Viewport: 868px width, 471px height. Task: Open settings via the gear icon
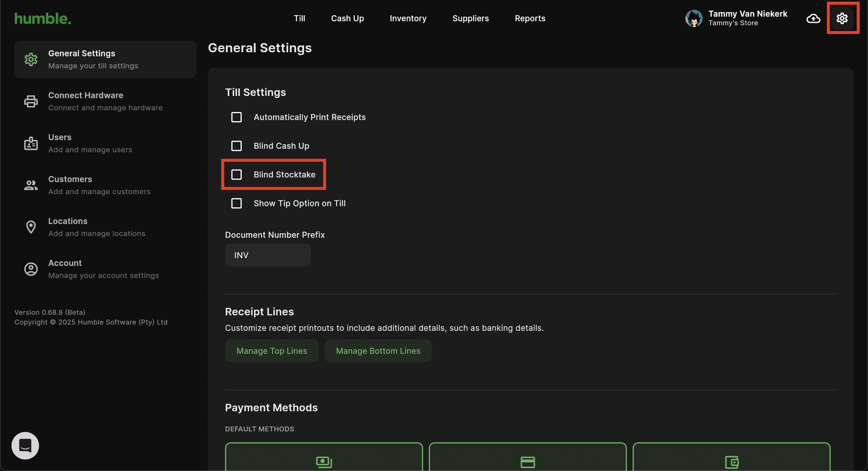coord(842,18)
